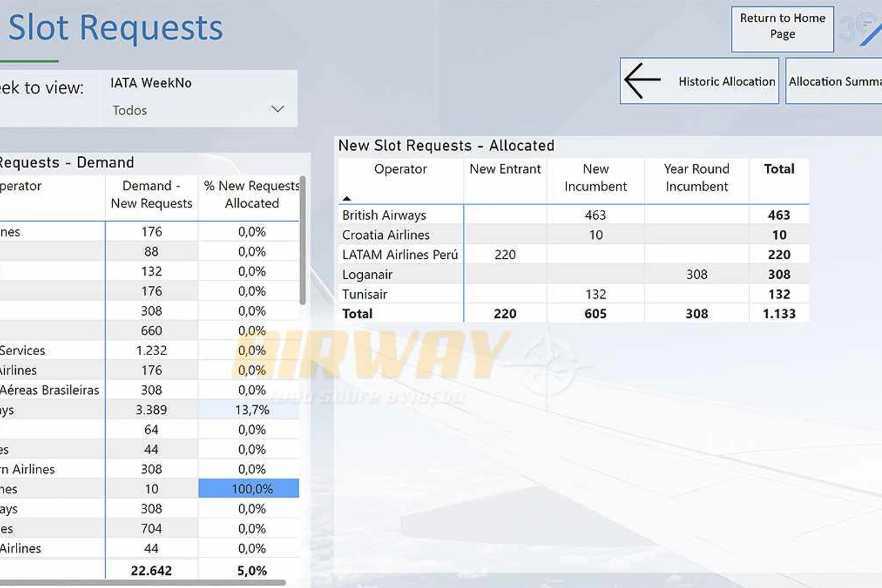
Task: Click the New Incumbent column header
Action: (x=596, y=178)
